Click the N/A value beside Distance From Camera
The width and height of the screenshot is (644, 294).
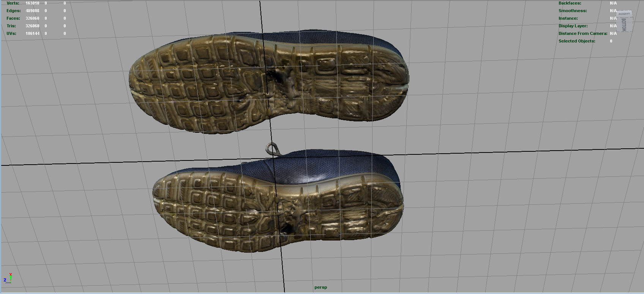tap(613, 33)
